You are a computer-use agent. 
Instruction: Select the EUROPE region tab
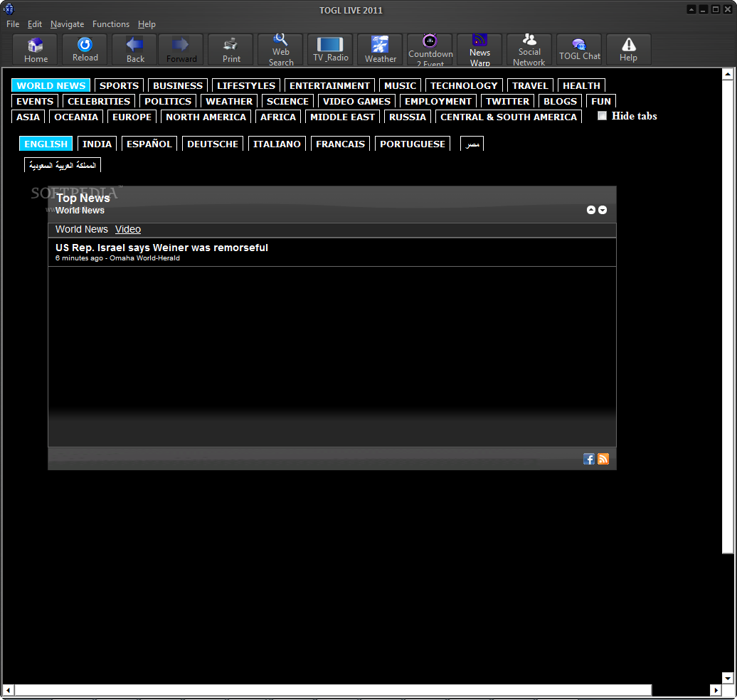tap(132, 117)
